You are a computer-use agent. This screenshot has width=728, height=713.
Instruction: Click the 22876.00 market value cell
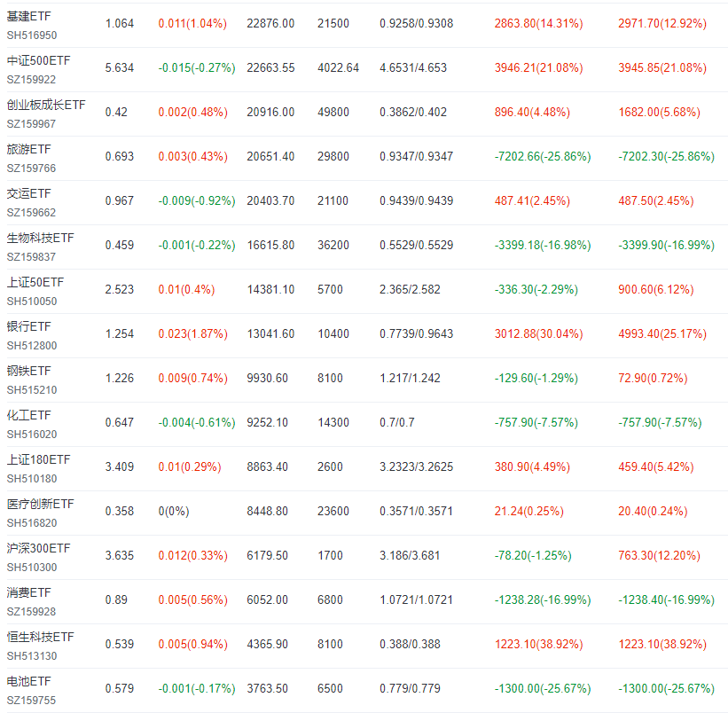click(270, 23)
